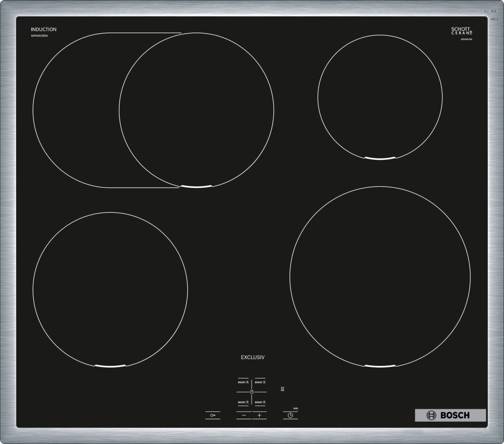Select the top-right BOOST zone button

(x=260, y=382)
